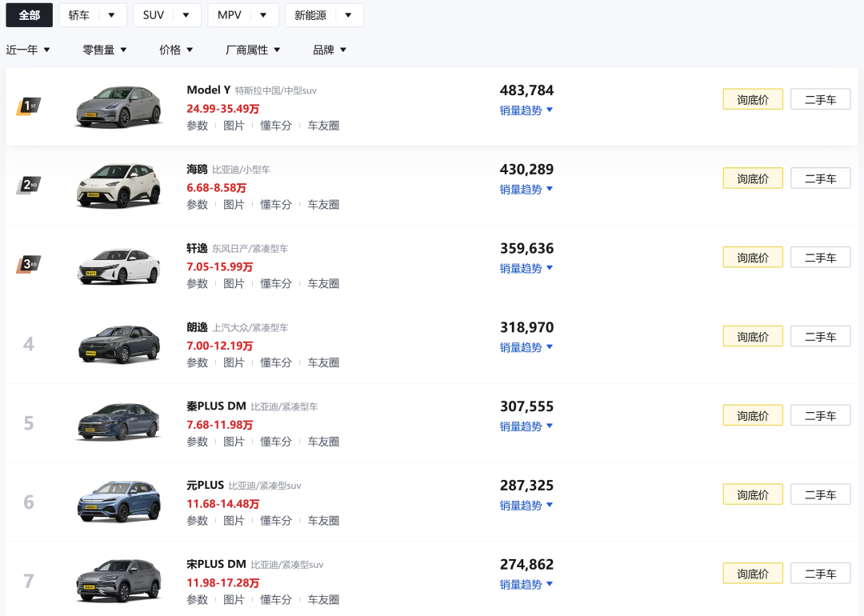Screen dimensions: 864x616
Task: Open the 元PLUS blue car image
Action: [x=118, y=502]
